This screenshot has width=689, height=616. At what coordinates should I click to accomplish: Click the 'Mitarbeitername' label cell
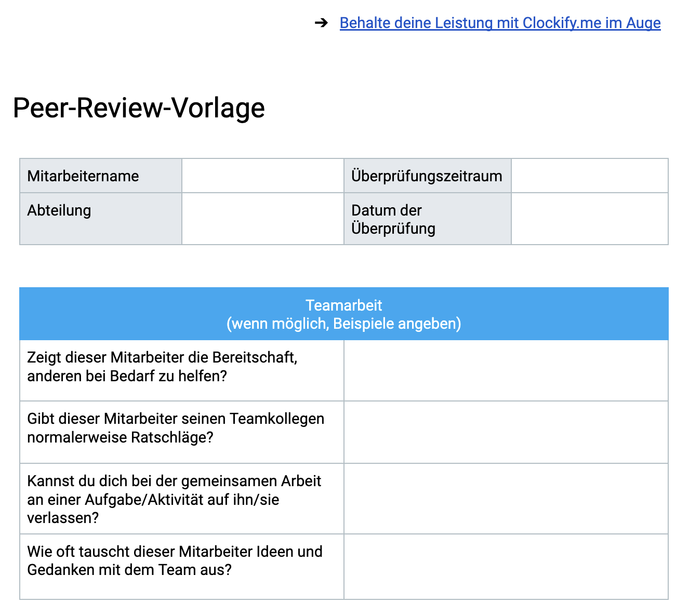pos(101,176)
